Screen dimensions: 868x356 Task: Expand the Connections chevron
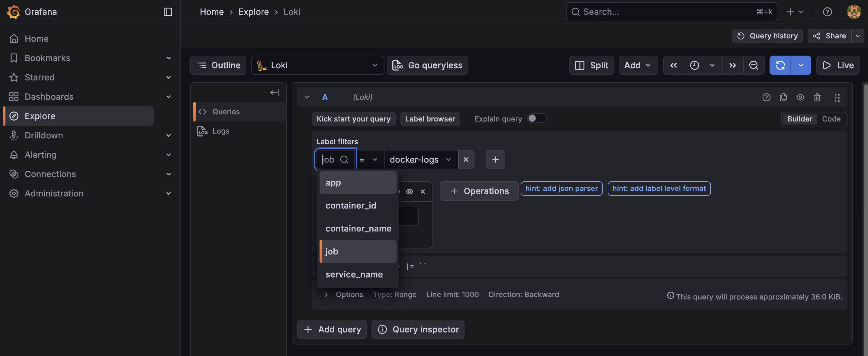click(169, 174)
